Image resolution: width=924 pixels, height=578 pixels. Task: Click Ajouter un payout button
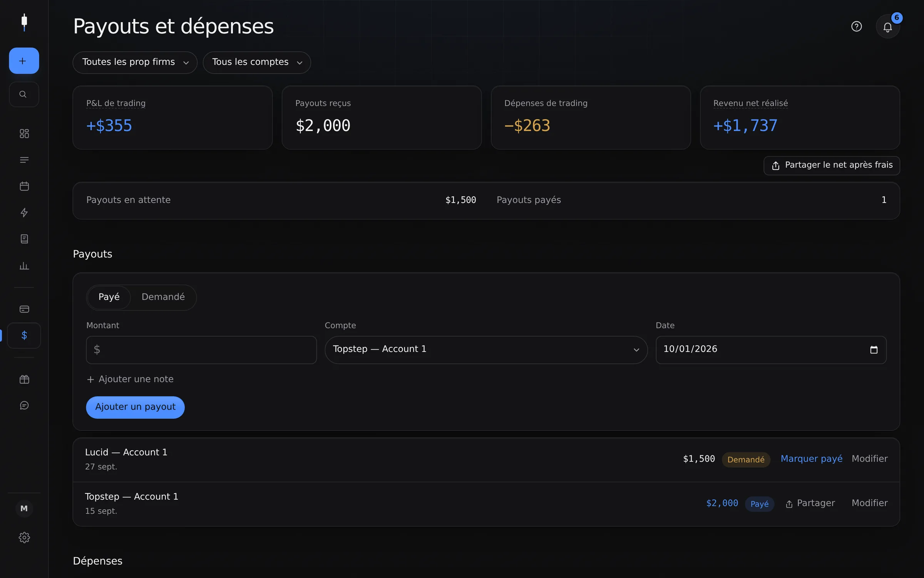(x=135, y=407)
